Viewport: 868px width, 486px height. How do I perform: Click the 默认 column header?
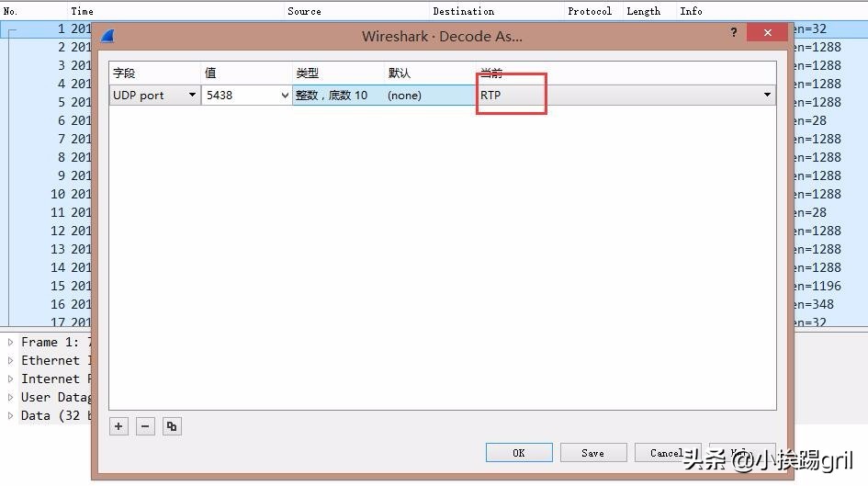click(430, 73)
